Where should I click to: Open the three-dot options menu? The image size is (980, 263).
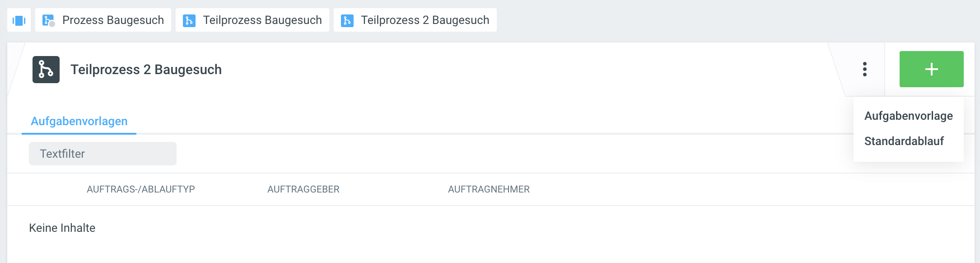[x=864, y=69]
